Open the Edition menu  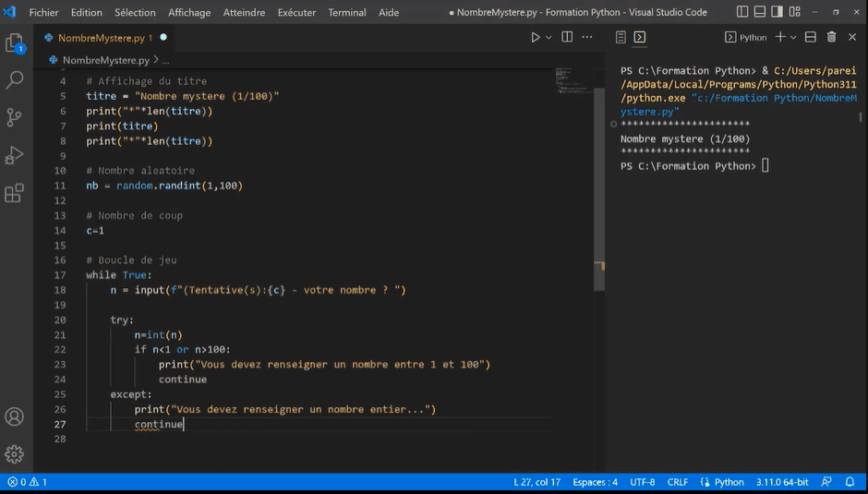coord(87,12)
